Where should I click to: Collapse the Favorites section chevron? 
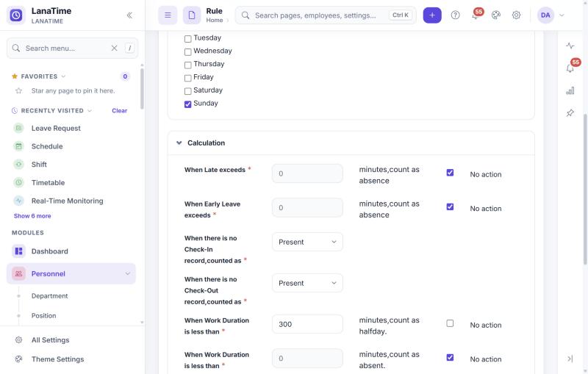pyautogui.click(x=63, y=76)
